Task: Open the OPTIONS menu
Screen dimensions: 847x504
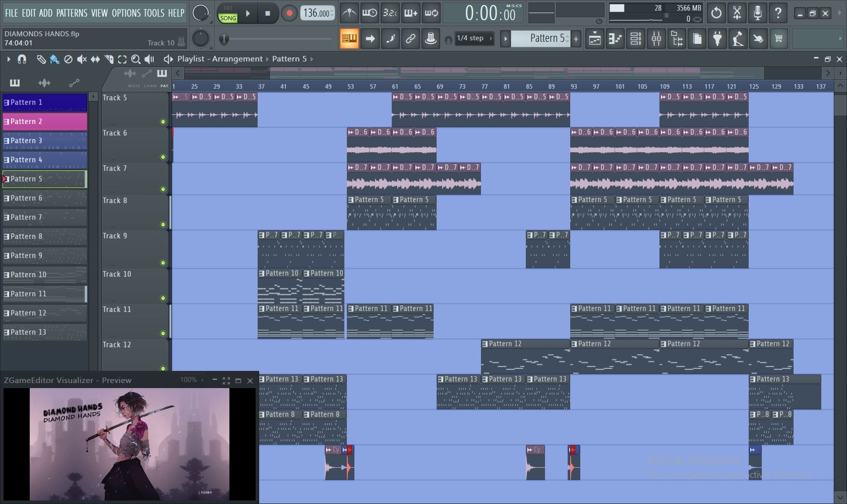Action: [126, 13]
